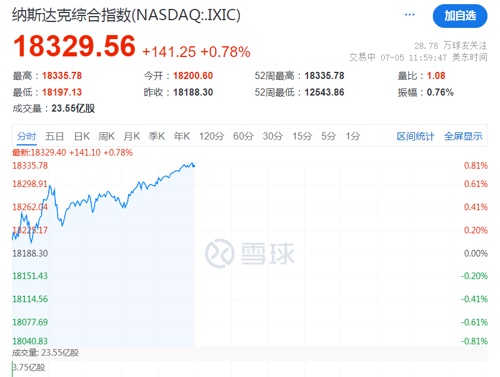Click the latest price dot on chart line

(x=194, y=166)
